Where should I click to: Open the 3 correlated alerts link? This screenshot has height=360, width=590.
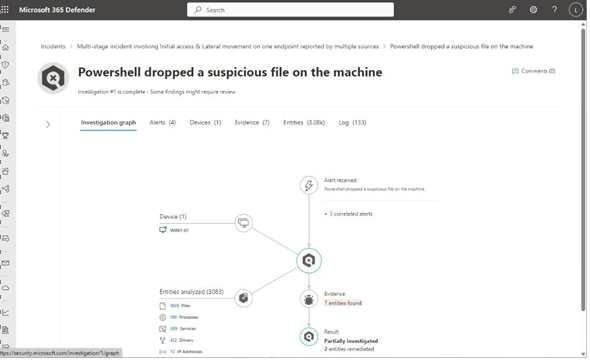350,214
